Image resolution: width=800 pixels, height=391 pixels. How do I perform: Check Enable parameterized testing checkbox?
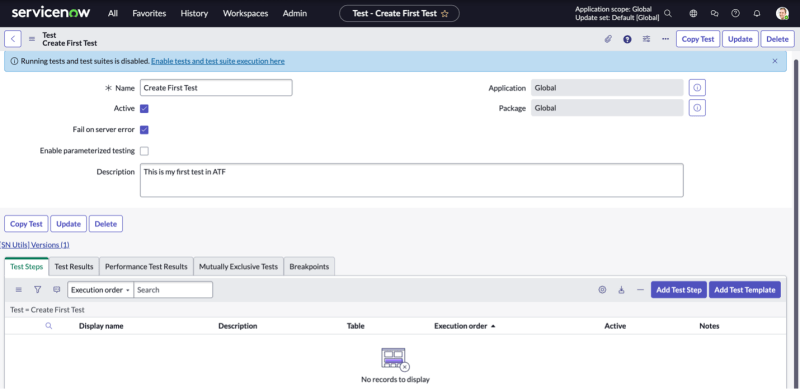coord(144,151)
